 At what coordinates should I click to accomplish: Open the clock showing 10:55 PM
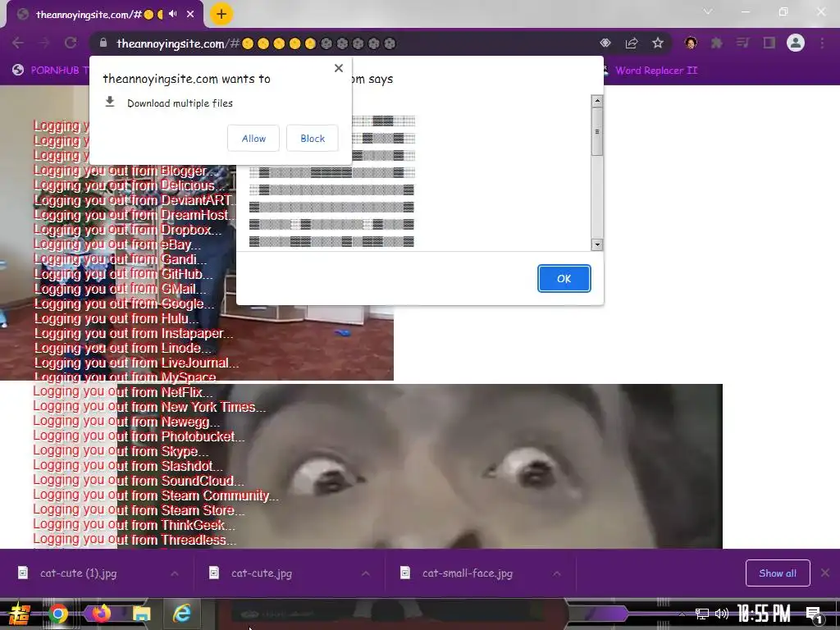click(x=764, y=614)
